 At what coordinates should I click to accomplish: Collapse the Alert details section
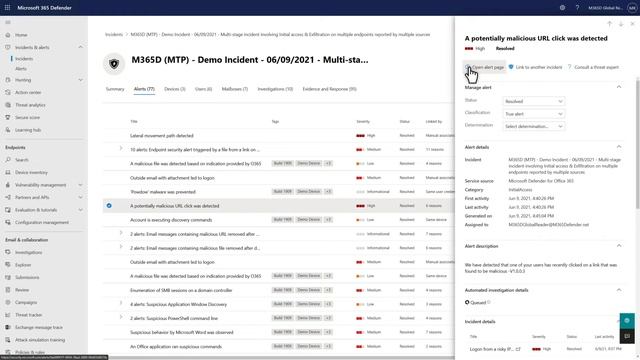pos(619,147)
